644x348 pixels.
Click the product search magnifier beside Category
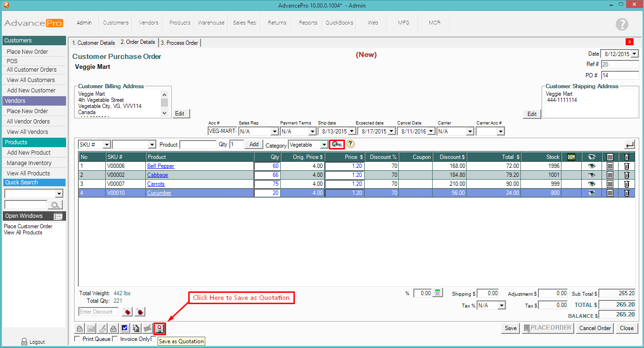(337, 144)
